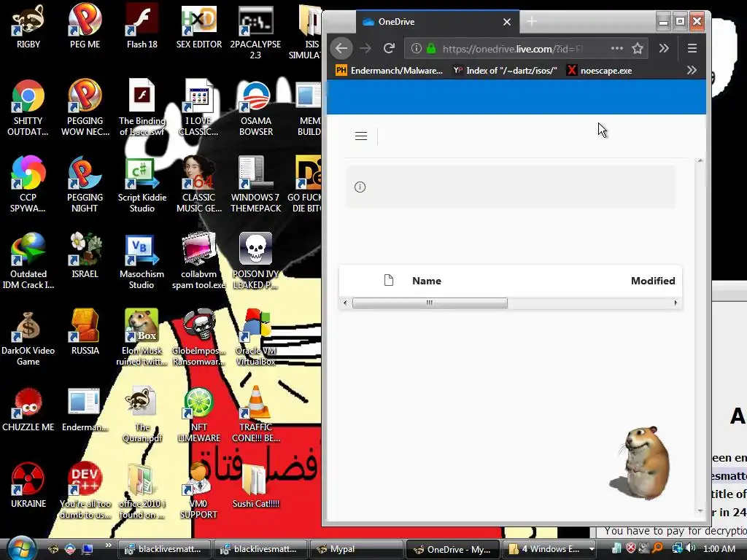The width and height of the screenshot is (747, 560).
Task: Open the noescape.exe bookmark
Action: click(600, 71)
